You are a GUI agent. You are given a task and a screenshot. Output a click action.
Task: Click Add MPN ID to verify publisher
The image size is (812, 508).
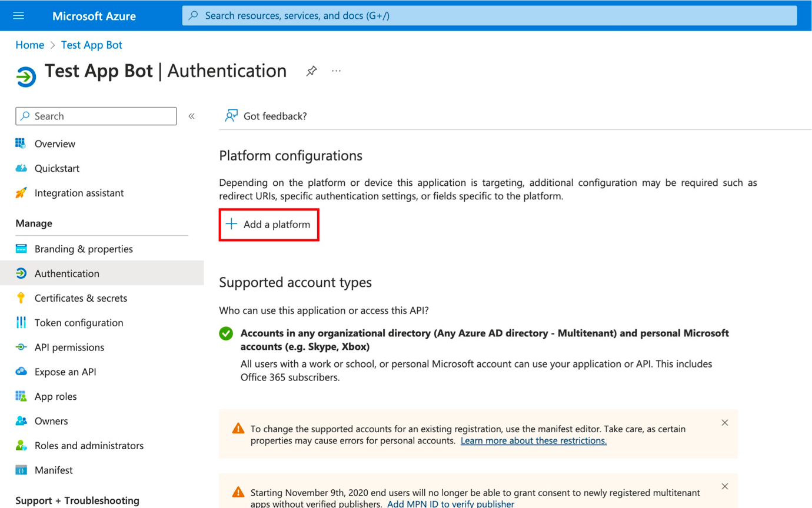451,504
